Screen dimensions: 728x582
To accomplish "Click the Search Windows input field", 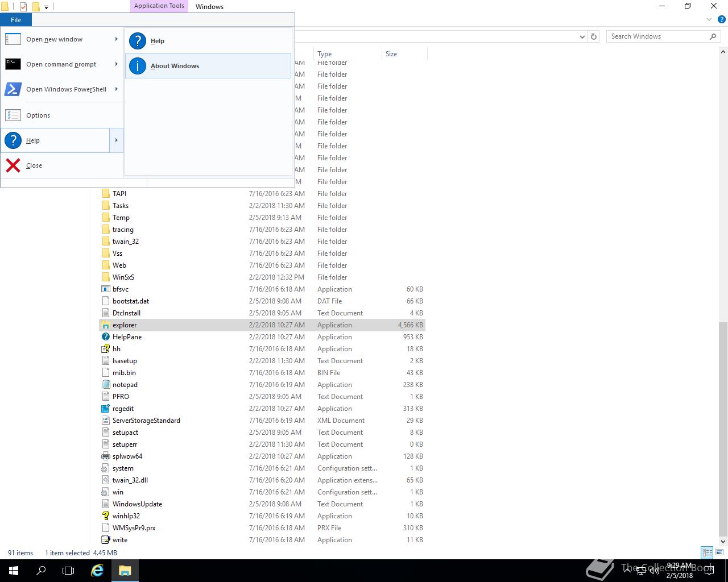I will tap(657, 36).
